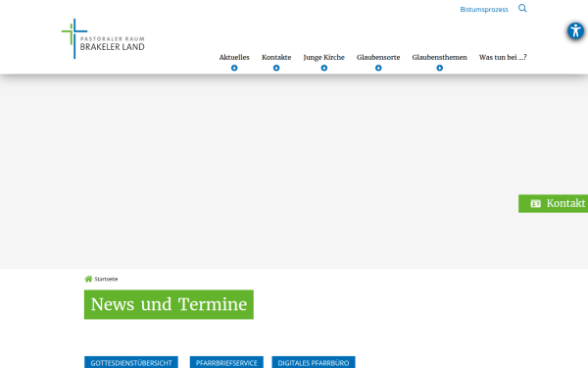The height and width of the screenshot is (368, 588).
Task: Open the search magnifier icon
Action: 522,8
